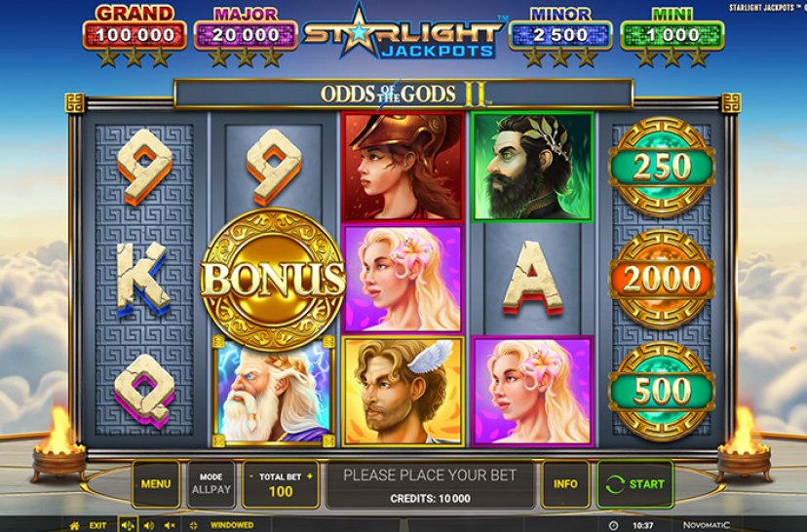807x532 pixels.
Task: Select the sound effects only speaker icon
Action: 149,526
